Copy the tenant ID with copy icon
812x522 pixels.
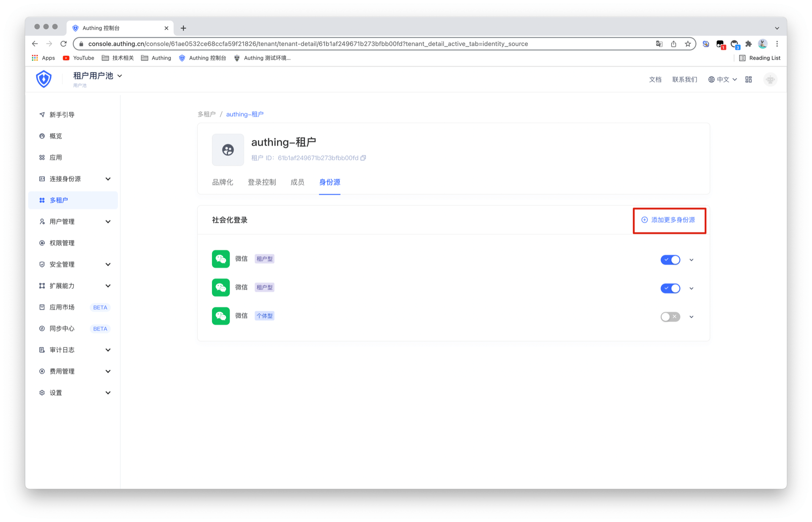point(363,158)
